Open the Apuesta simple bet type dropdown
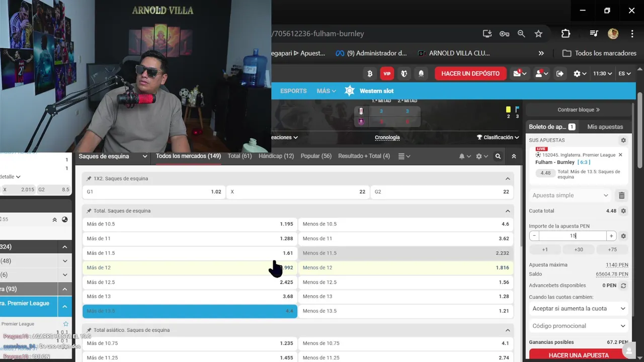The width and height of the screenshot is (644, 362). point(571,196)
